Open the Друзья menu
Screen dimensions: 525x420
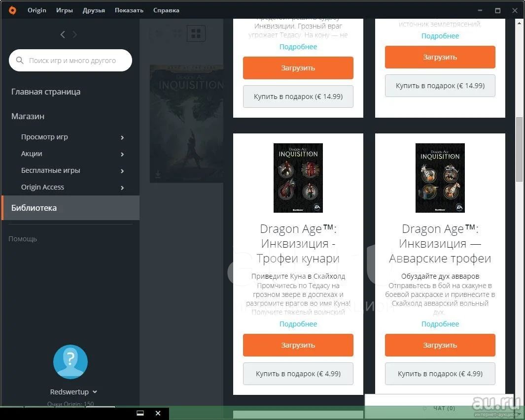pos(94,10)
